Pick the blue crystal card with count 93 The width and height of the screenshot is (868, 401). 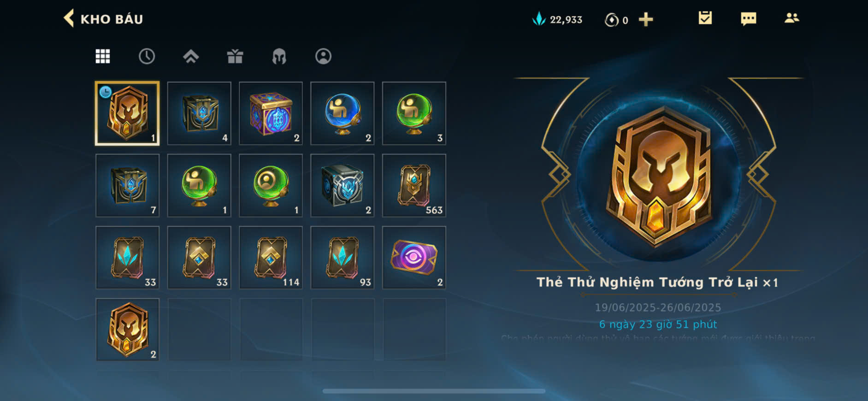click(x=342, y=257)
